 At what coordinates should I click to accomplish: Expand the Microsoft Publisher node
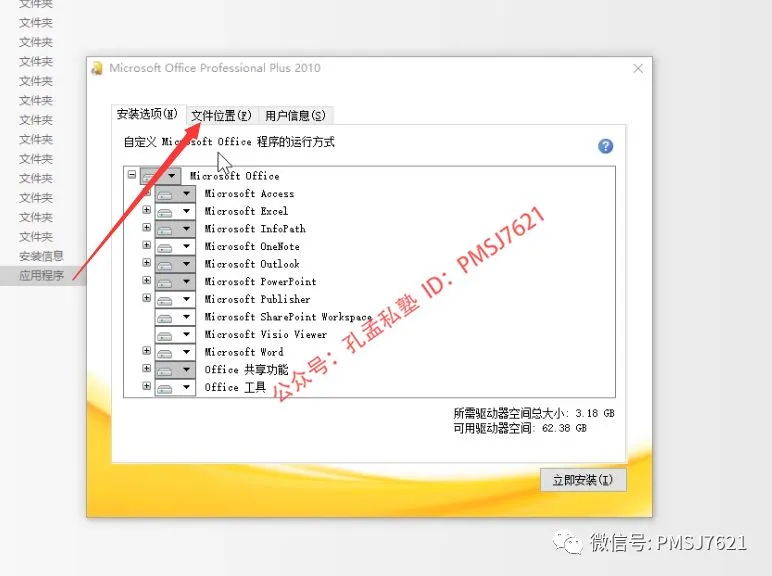point(146,298)
